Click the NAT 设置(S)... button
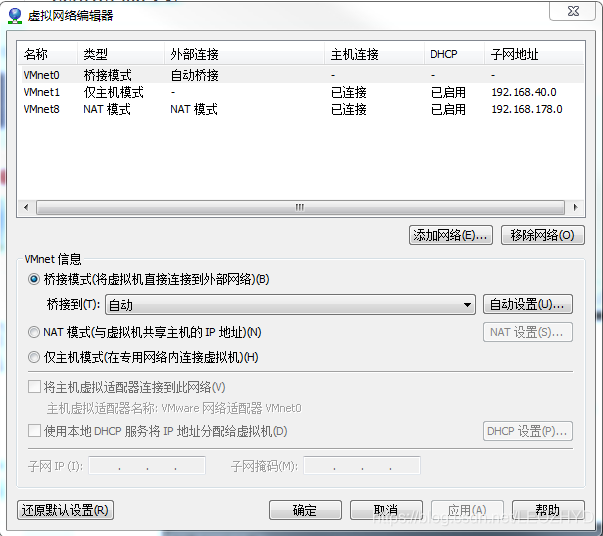This screenshot has height=536, width=603. coord(528,332)
